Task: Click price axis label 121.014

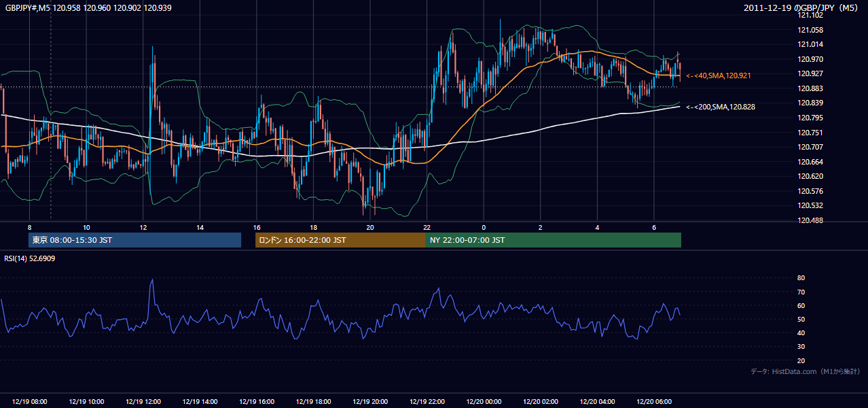Action: (810, 44)
